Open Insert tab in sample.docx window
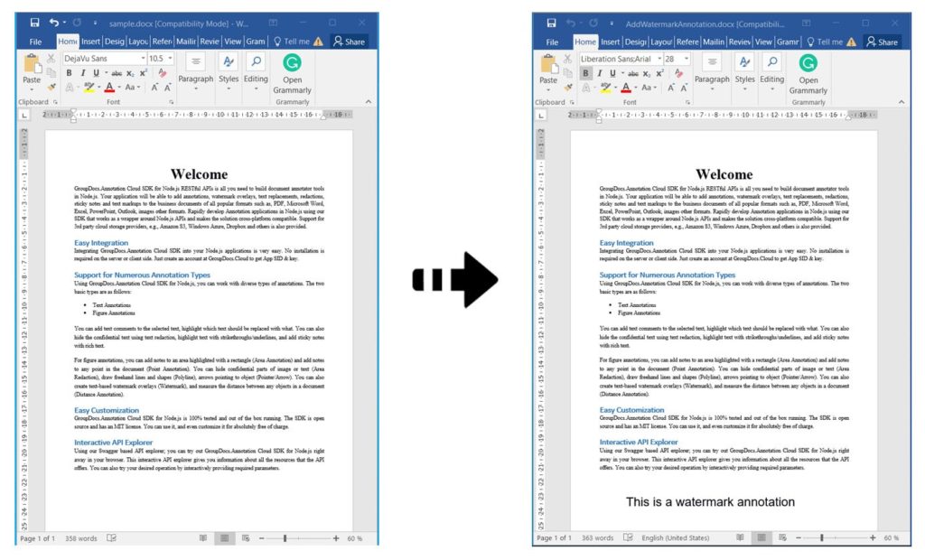This screenshot has height=560, width=925. coord(90,42)
